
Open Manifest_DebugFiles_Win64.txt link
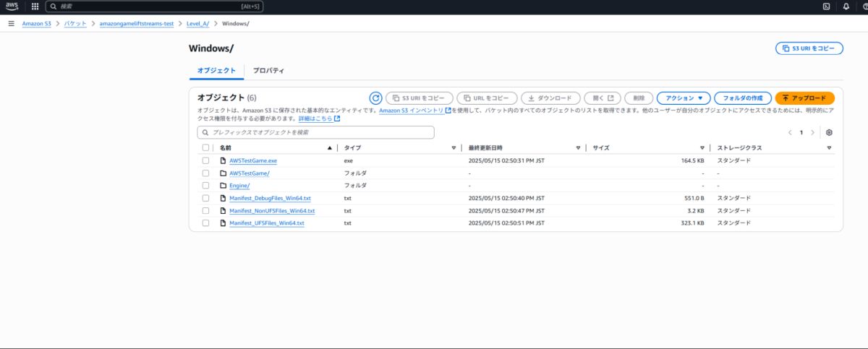(270, 198)
